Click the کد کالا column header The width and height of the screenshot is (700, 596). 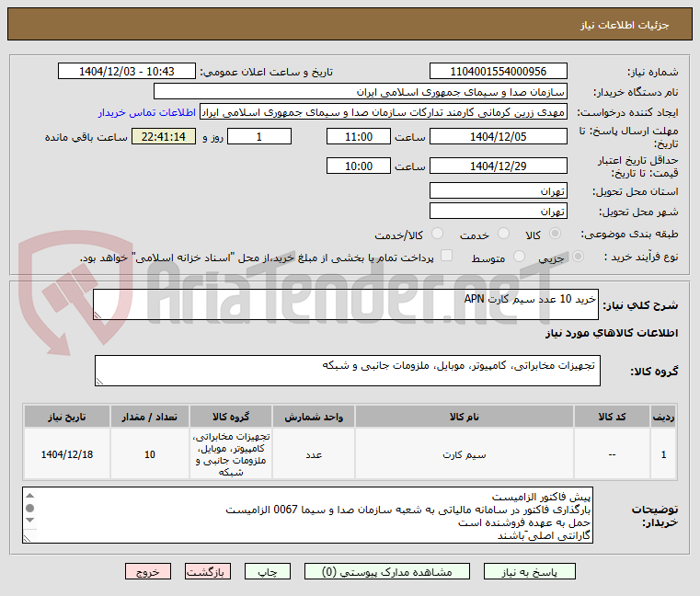point(612,417)
